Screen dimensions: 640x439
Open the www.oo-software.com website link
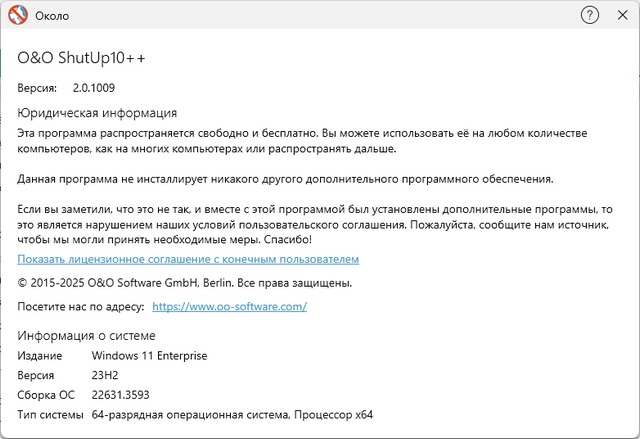(229, 306)
